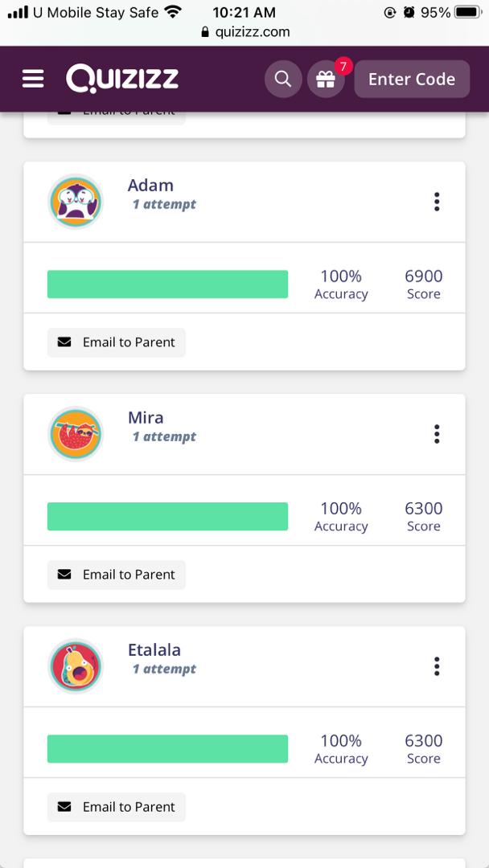Screen dimensions: 489x868
Task: Email Mira's report to parent
Action: point(117,575)
